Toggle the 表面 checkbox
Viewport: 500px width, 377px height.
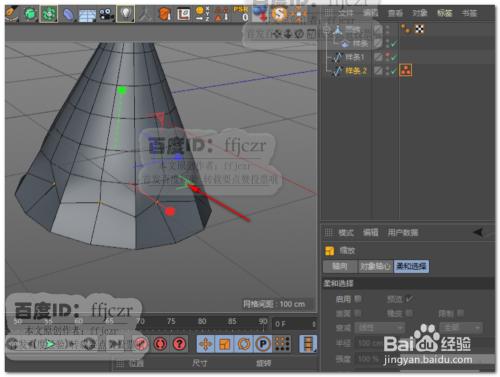(358, 313)
